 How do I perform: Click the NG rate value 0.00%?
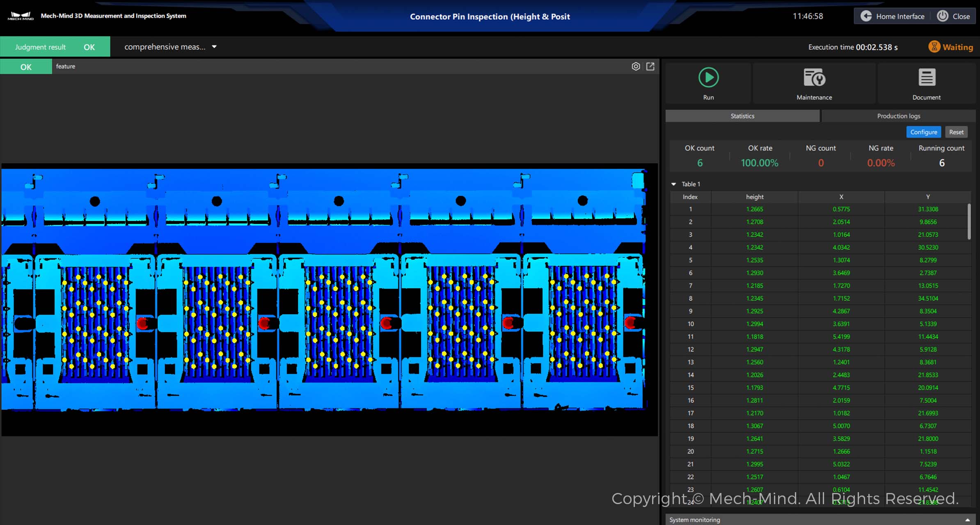tap(881, 163)
